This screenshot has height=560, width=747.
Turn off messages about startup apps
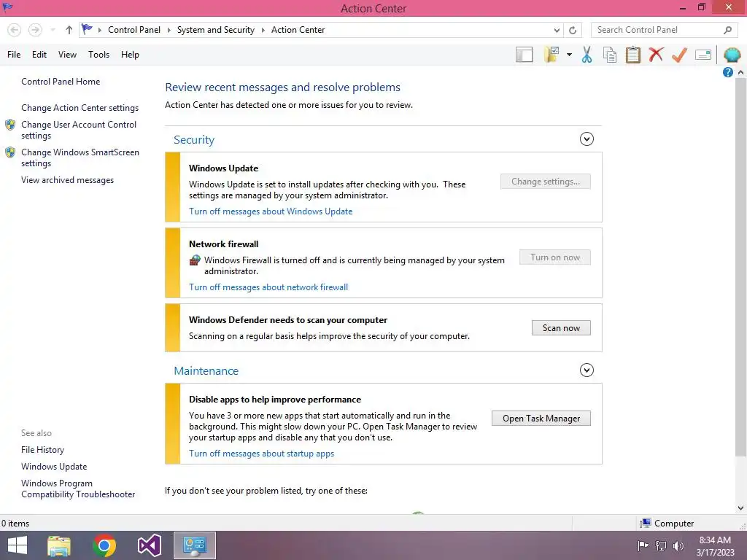click(262, 454)
